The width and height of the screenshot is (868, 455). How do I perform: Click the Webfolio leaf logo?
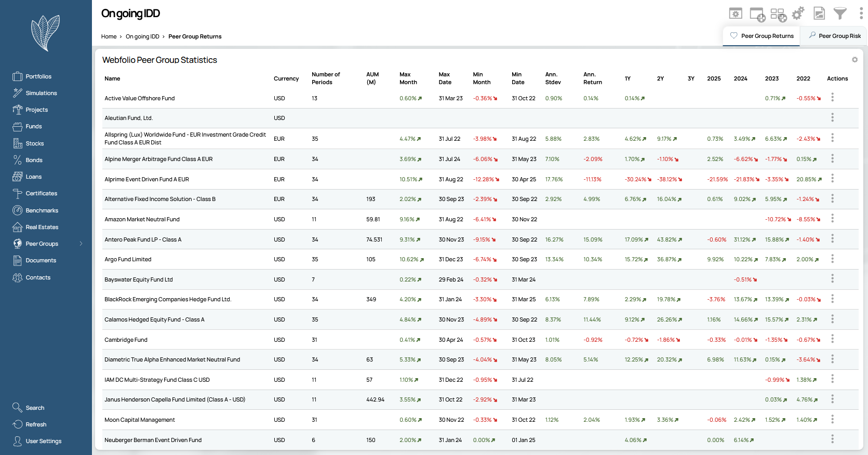click(46, 33)
